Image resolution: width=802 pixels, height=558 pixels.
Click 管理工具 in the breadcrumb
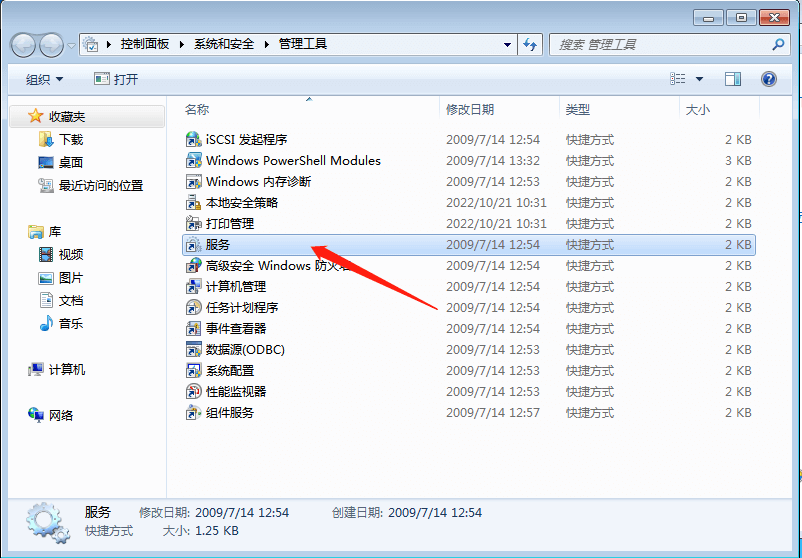(303, 44)
